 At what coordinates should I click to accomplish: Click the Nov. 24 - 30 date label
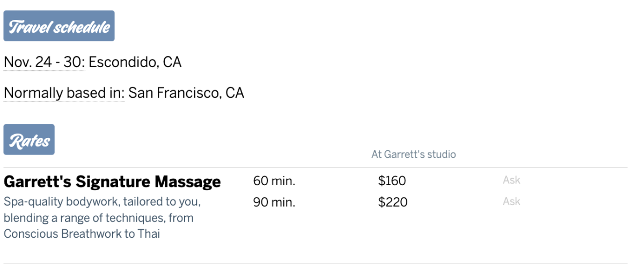(x=44, y=62)
